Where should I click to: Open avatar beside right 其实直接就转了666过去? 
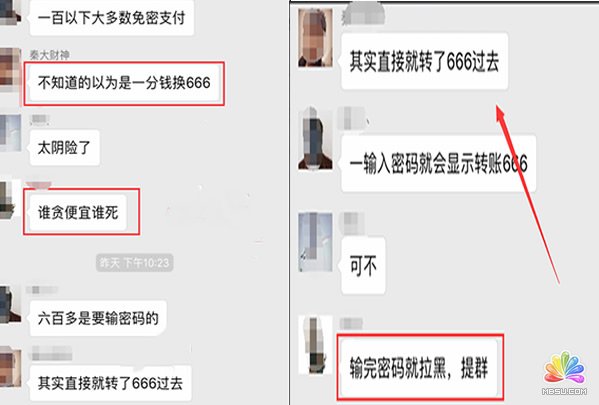click(315, 37)
